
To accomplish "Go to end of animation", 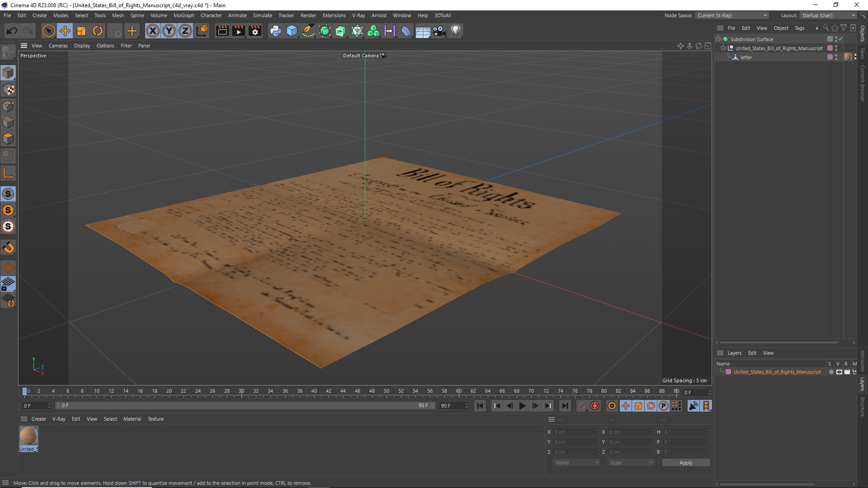I will point(565,406).
